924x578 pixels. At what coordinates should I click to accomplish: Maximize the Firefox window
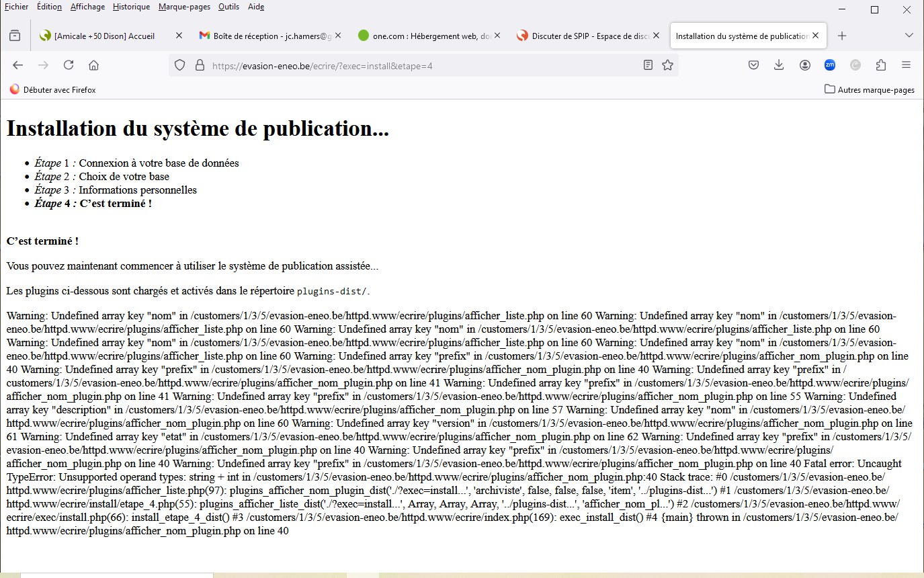coord(874,9)
